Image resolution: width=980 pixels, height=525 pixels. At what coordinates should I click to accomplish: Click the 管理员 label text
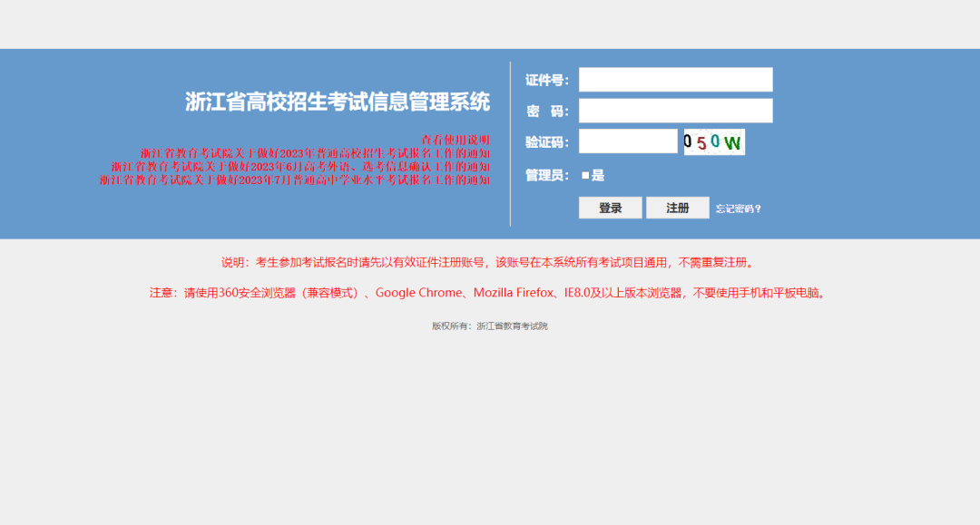pyautogui.click(x=546, y=176)
